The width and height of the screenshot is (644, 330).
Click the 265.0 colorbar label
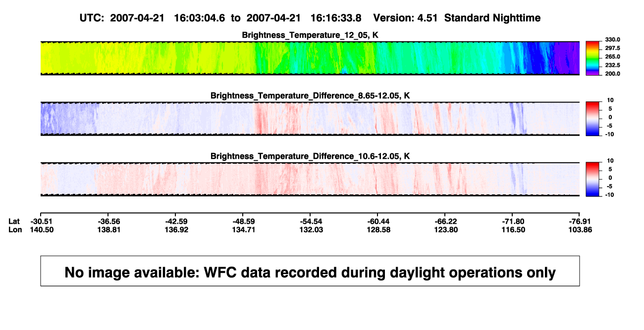[x=612, y=56]
